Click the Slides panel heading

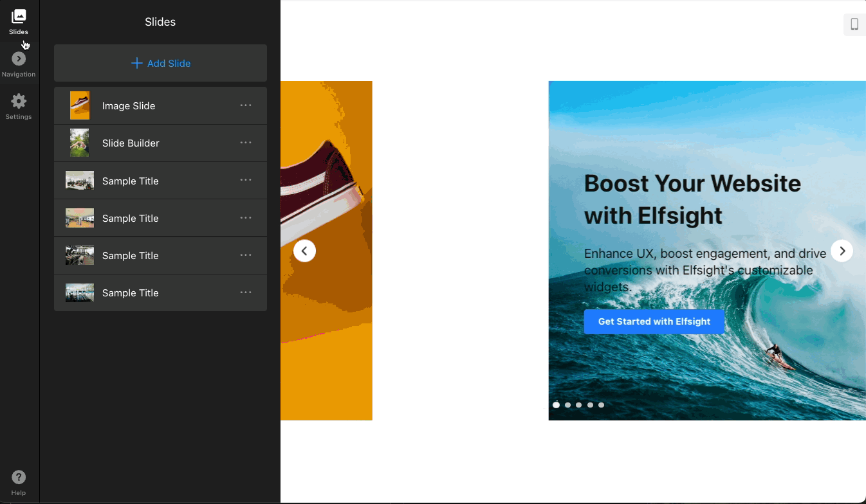click(160, 22)
